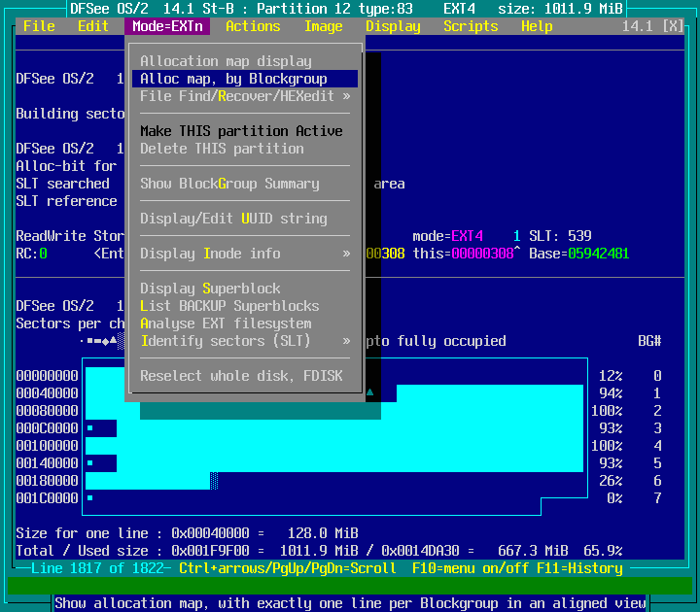Click the Help menu
This screenshot has height=612, width=700.
pyautogui.click(x=537, y=26)
